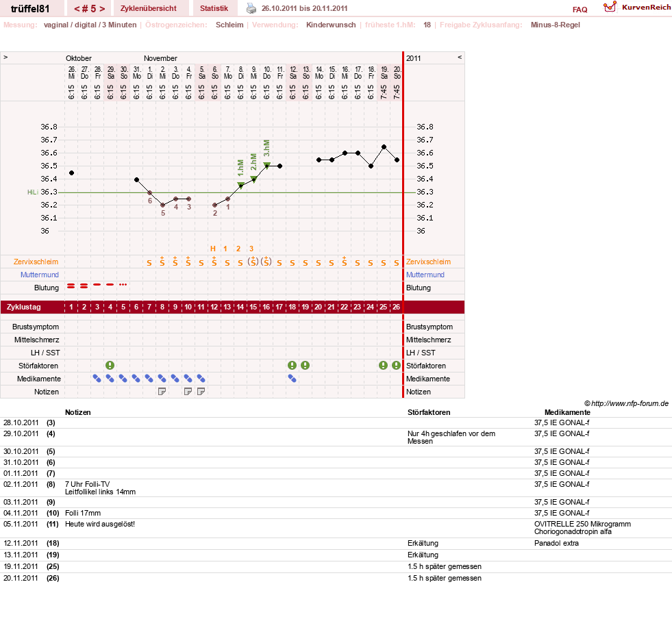Click medication pill icon on cycle day 9
This screenshot has height=632, width=672.
[x=175, y=379]
